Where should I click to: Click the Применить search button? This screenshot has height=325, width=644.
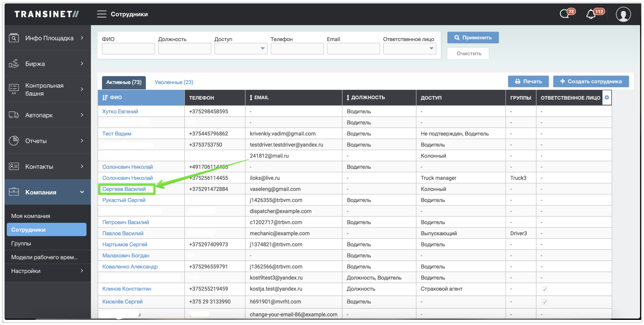pos(473,38)
